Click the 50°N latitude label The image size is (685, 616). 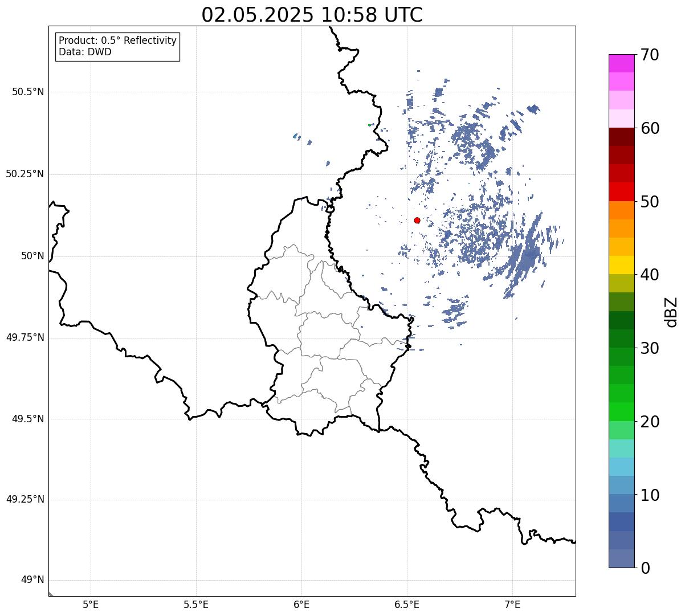point(32,256)
